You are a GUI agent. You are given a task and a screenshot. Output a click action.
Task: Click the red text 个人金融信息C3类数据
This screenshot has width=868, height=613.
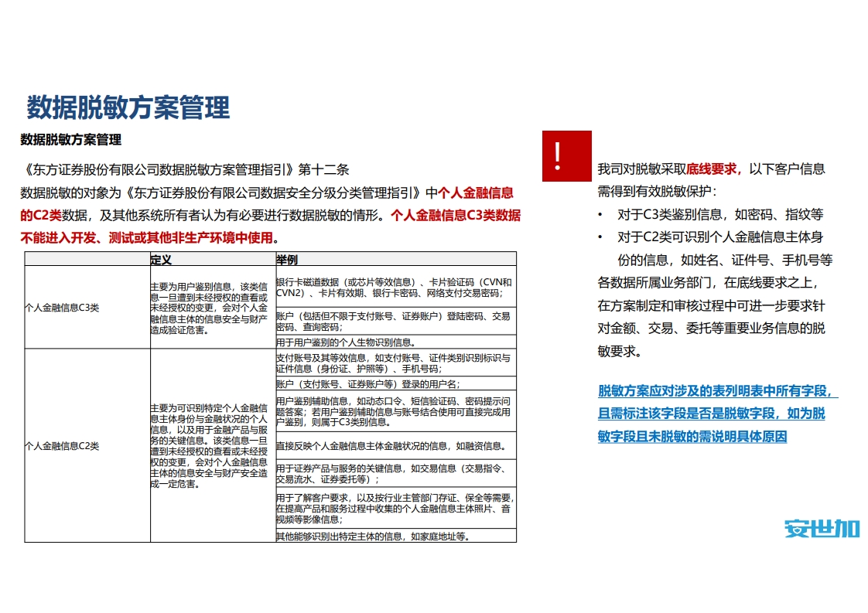click(x=456, y=215)
